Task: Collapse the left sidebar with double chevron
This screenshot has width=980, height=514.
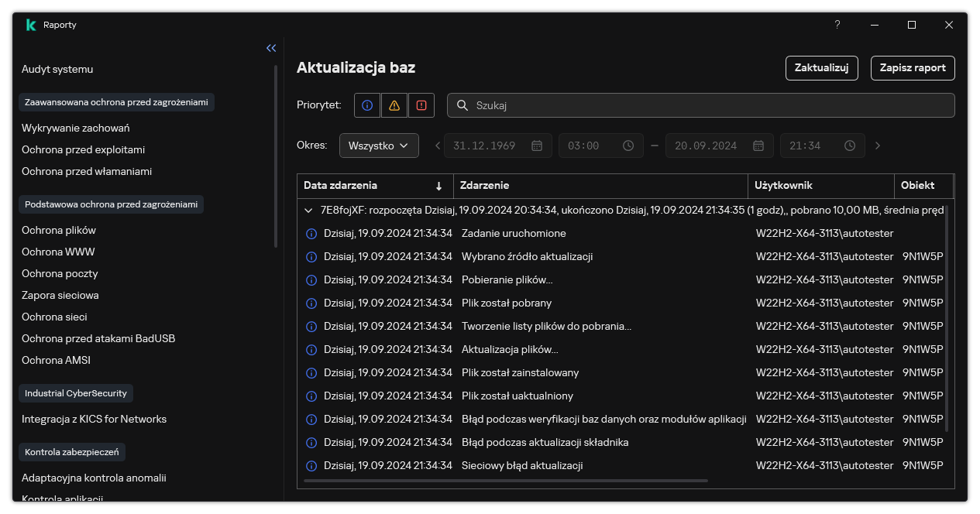Action: (271, 48)
